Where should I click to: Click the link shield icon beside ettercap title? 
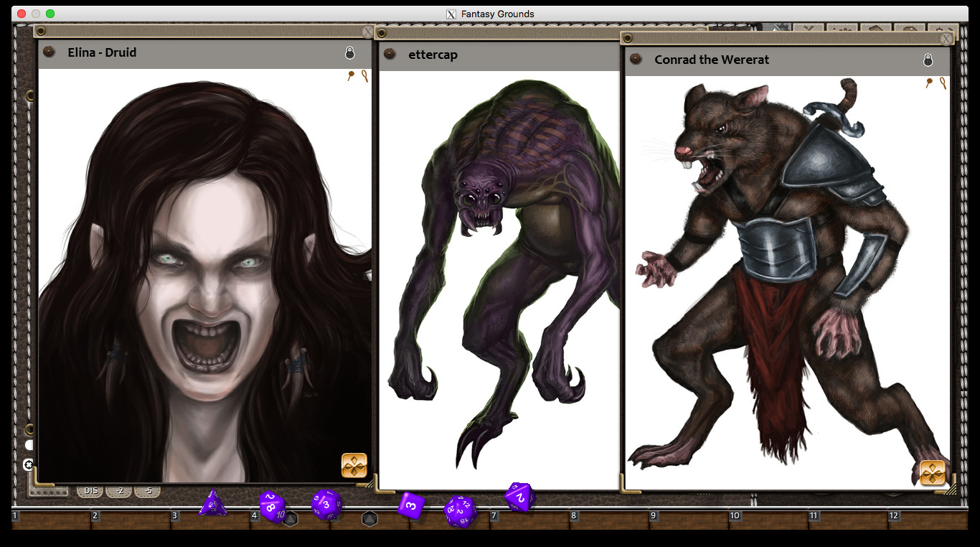[390, 55]
